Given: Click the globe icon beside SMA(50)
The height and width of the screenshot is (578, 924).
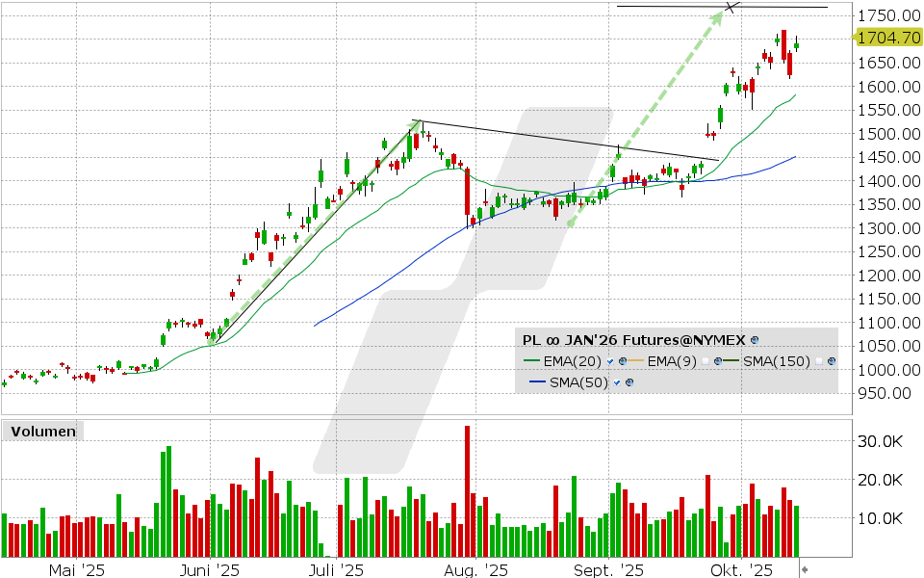Looking at the screenshot, I should click(629, 382).
